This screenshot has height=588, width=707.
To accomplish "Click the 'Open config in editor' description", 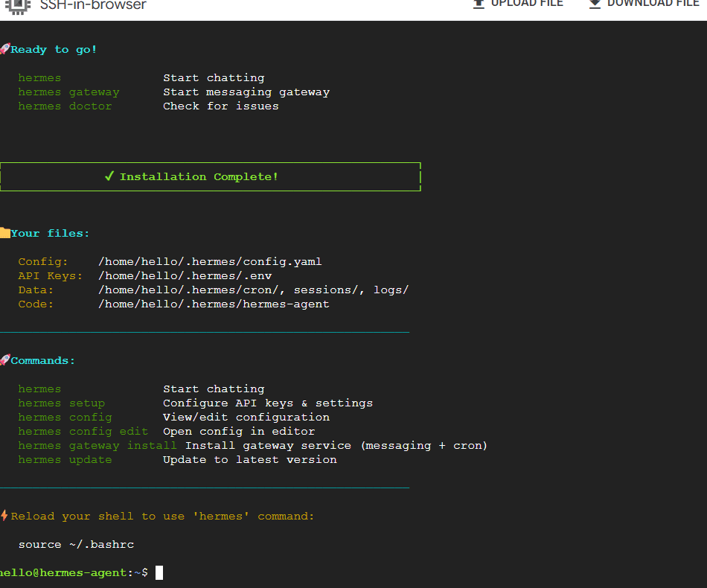I will pos(239,432).
